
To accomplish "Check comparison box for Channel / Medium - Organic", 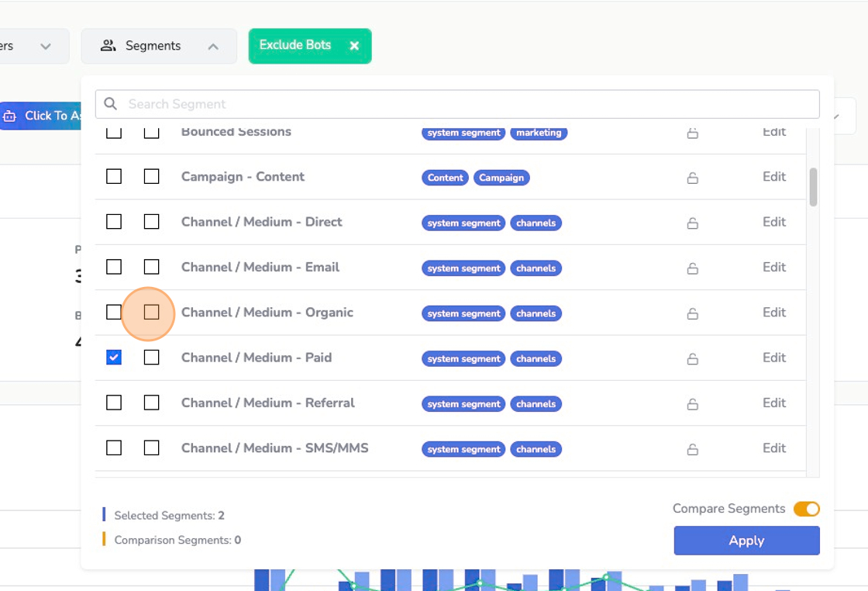I will pos(151,313).
